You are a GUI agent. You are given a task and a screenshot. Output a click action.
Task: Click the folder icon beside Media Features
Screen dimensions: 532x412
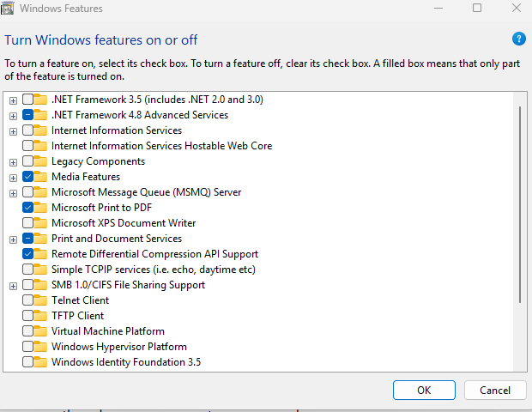pos(41,177)
